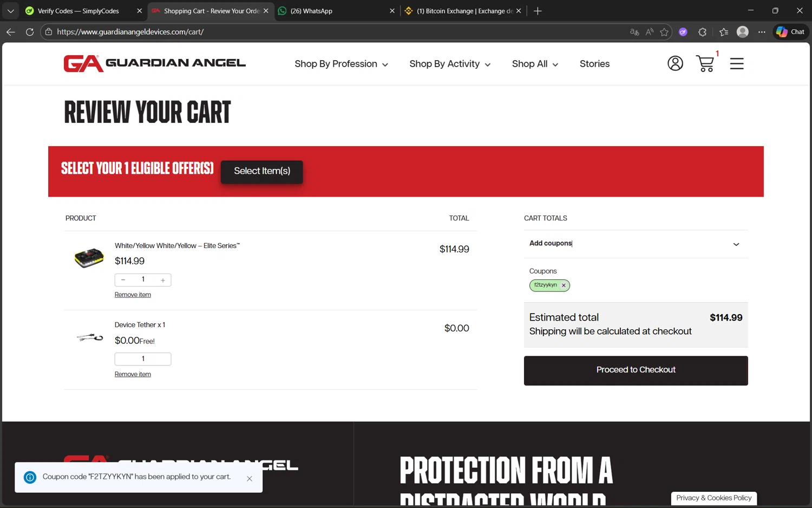
Task: Click the translate icon in address bar
Action: (x=634, y=32)
